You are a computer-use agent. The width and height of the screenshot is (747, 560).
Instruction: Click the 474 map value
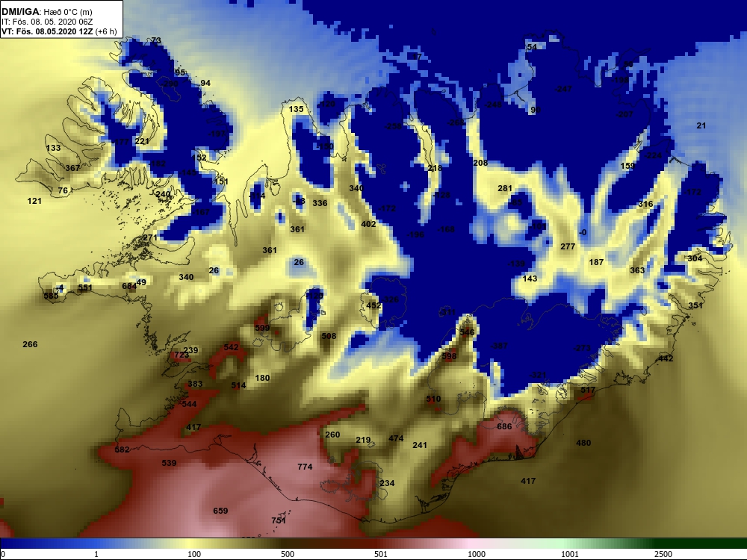click(x=396, y=438)
